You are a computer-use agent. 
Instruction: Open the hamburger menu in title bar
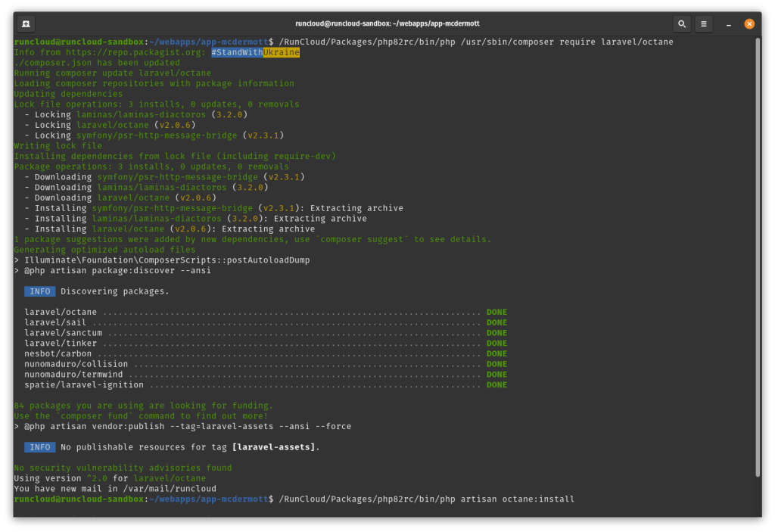click(703, 23)
